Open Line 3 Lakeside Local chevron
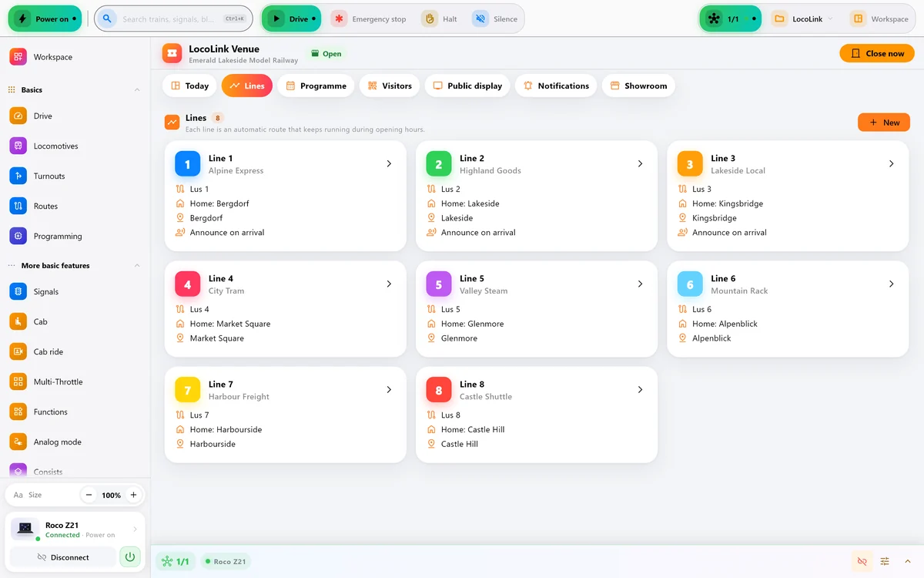 [x=891, y=163]
